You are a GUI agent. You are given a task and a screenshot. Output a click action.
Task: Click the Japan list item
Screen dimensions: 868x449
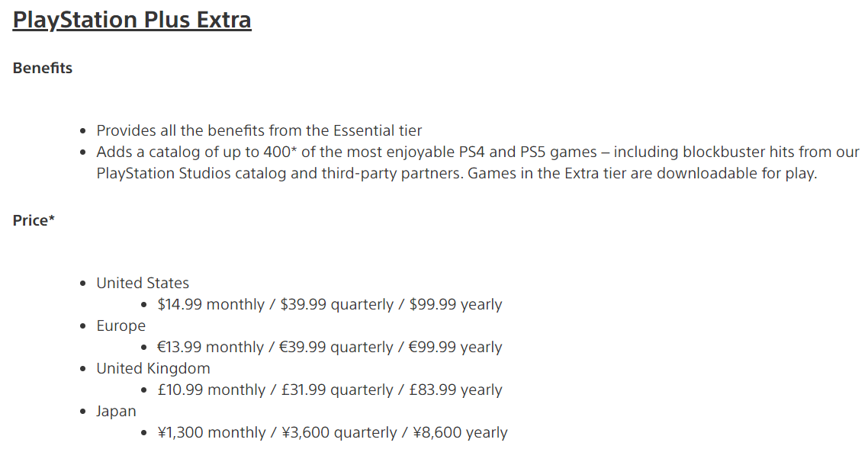pos(116,411)
